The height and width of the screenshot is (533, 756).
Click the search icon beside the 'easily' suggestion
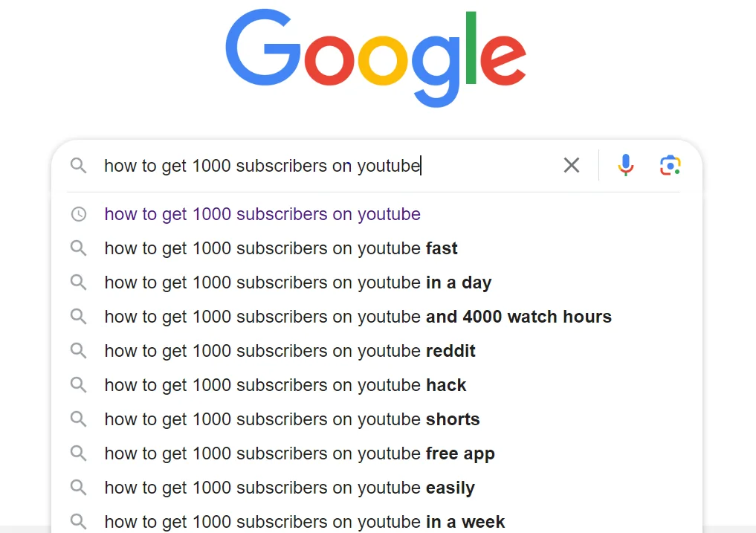79,488
